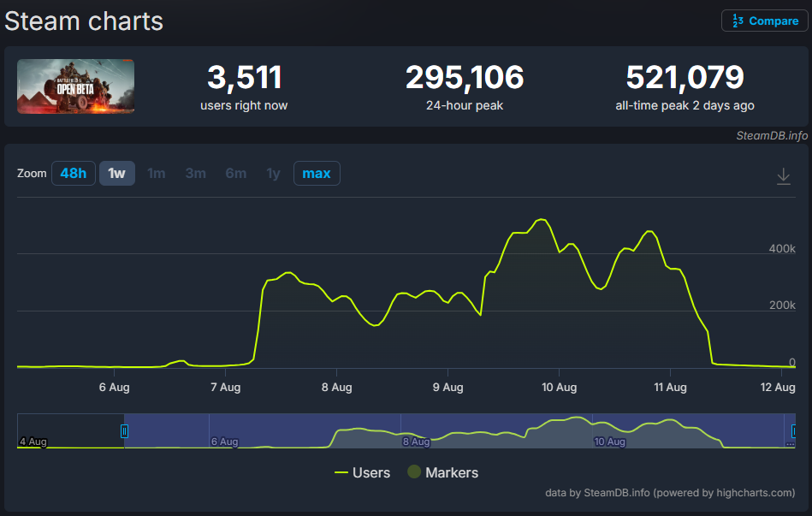The width and height of the screenshot is (812, 516).
Task: Click the highcharts.com data credit text
Action: (x=670, y=493)
